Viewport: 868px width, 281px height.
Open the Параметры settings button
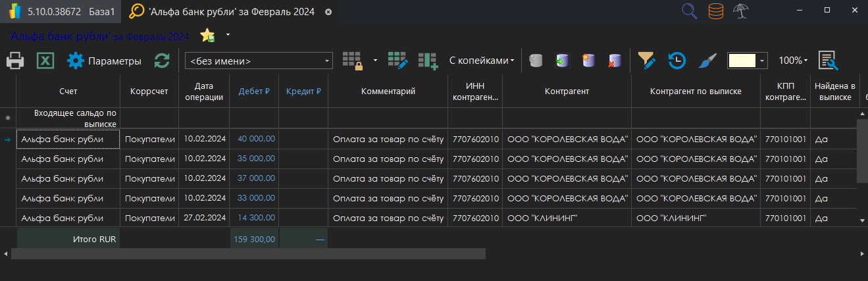point(105,61)
